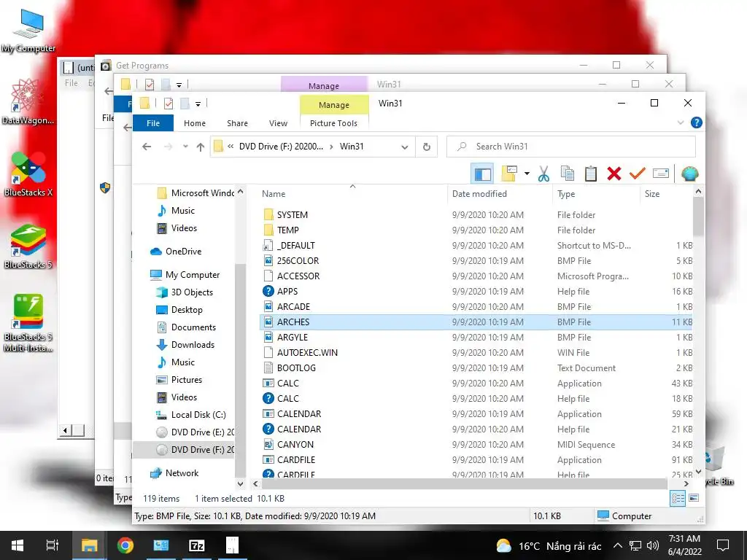The image size is (747, 560).
Task: Sort by the Type column header
Action: pos(566,194)
